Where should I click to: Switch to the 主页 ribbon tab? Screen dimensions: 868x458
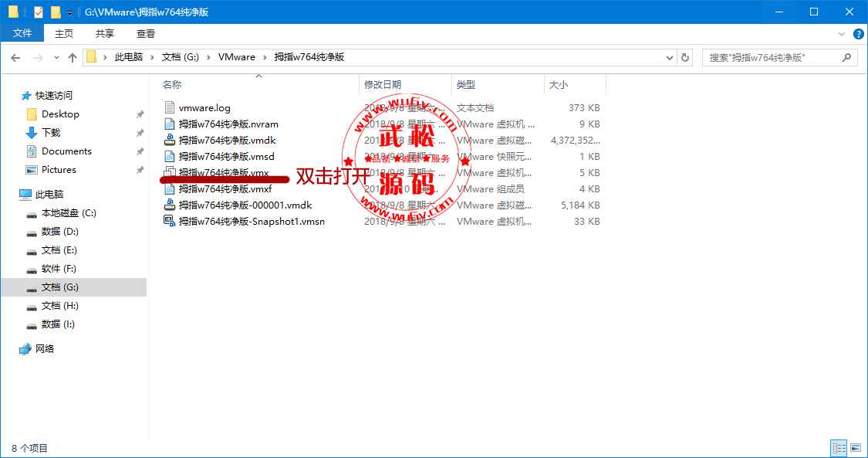[x=64, y=33]
